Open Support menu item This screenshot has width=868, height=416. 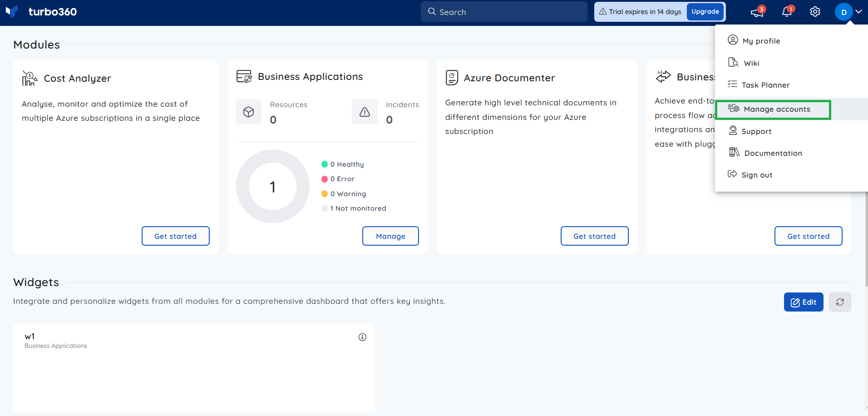(x=791, y=131)
